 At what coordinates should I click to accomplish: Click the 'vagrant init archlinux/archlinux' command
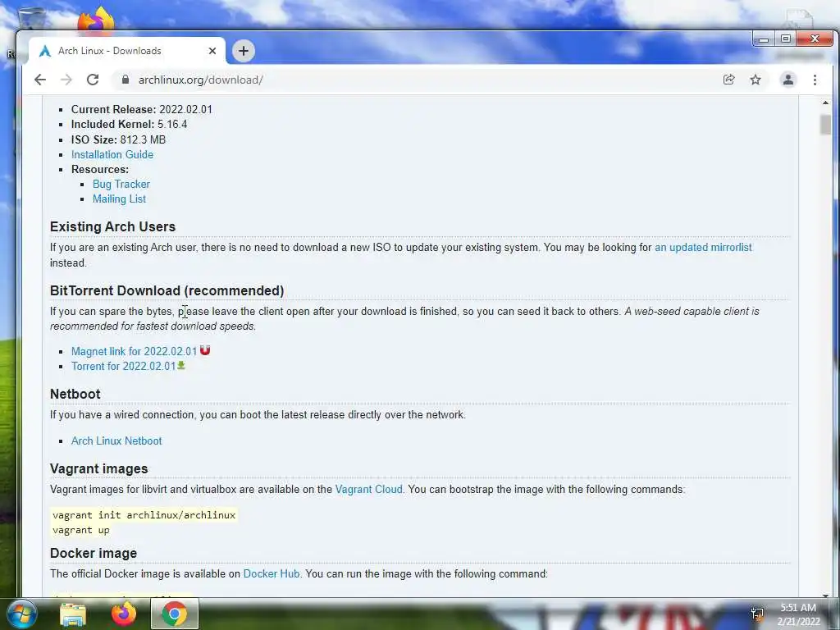144,515
